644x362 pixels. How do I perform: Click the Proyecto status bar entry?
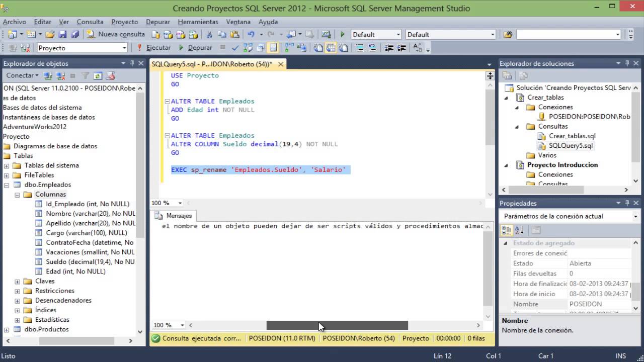coord(416,338)
